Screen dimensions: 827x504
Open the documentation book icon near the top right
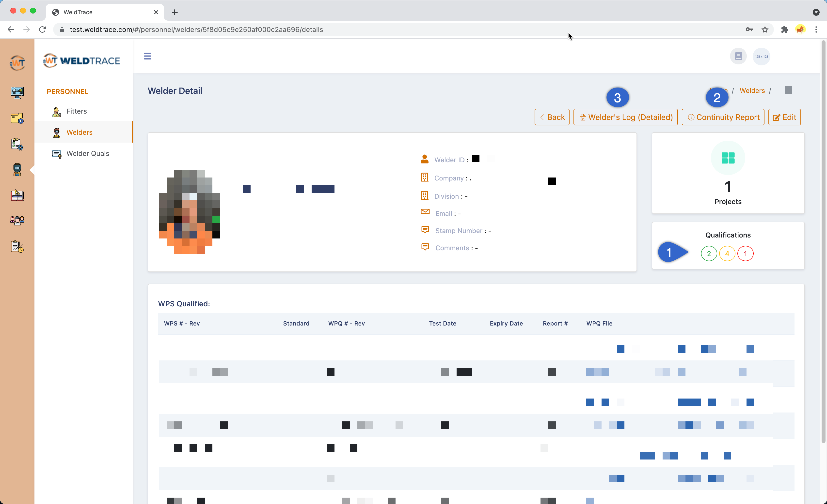pyautogui.click(x=738, y=56)
